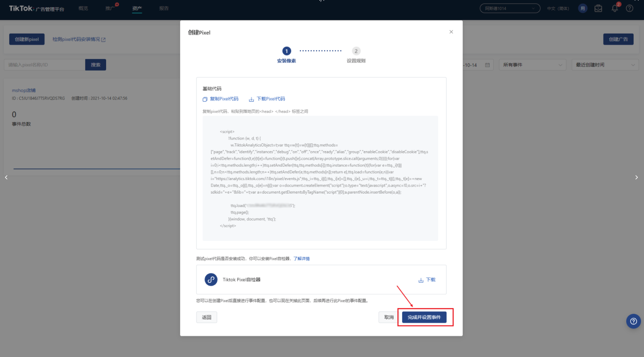
Task: Expand the account selector dropdown
Action: pyautogui.click(x=509, y=8)
